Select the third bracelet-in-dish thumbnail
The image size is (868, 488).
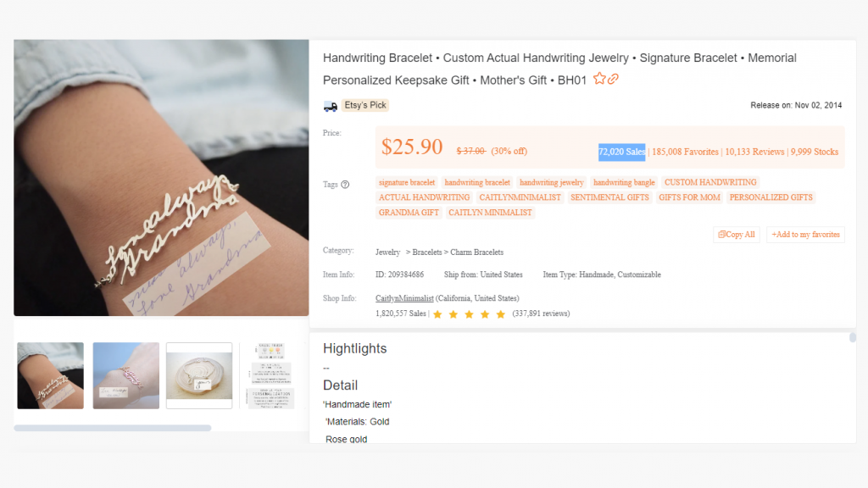[199, 375]
